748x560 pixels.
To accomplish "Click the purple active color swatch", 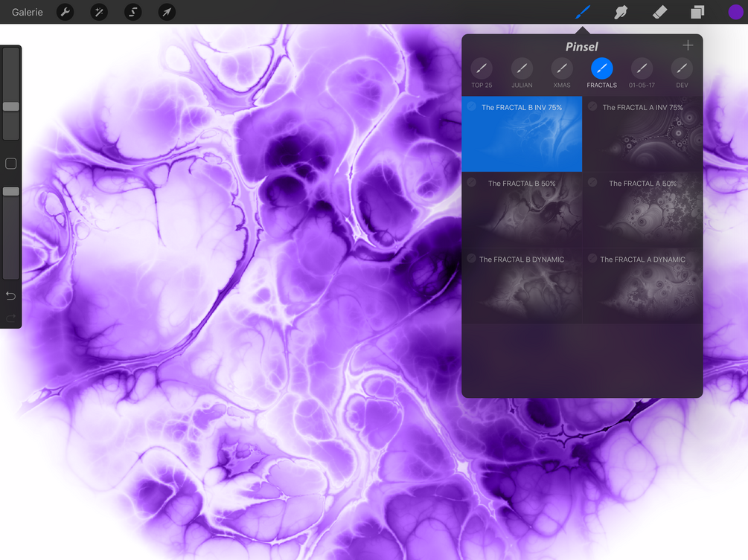I will point(736,12).
